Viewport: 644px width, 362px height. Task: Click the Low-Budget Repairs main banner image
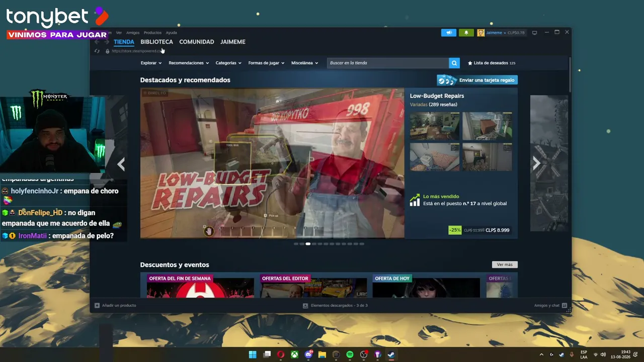(272, 163)
